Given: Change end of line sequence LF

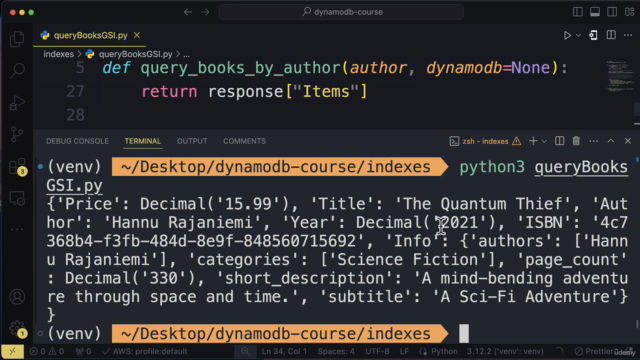Looking at the screenshot, I should [404, 351].
